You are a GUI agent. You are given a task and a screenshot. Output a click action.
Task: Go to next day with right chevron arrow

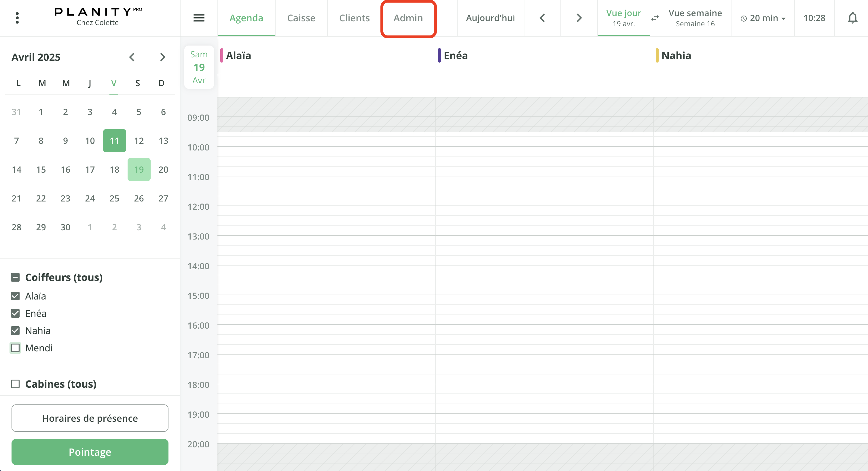pos(578,18)
